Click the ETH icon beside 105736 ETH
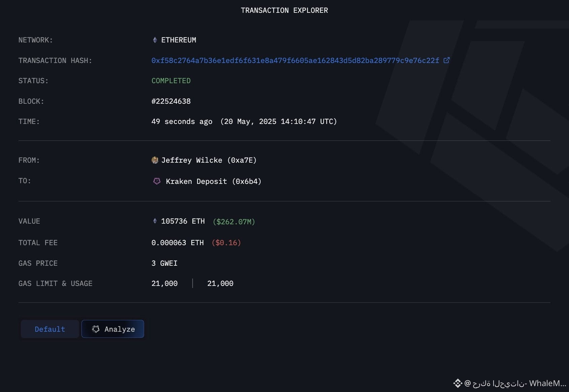Viewport: 569px width, 392px height. (x=155, y=221)
